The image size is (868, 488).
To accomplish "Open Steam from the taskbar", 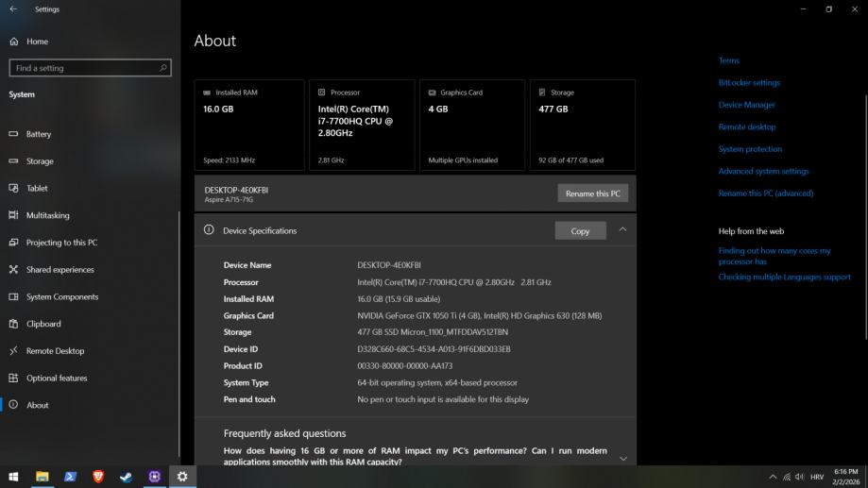I will click(x=127, y=477).
